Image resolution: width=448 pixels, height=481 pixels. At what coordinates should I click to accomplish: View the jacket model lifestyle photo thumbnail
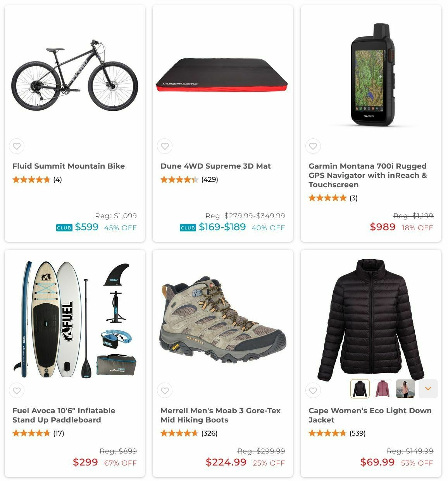pyautogui.click(x=405, y=389)
